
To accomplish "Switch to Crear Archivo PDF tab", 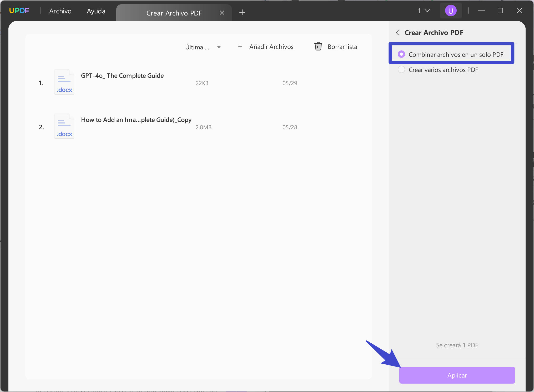I will click(x=174, y=13).
